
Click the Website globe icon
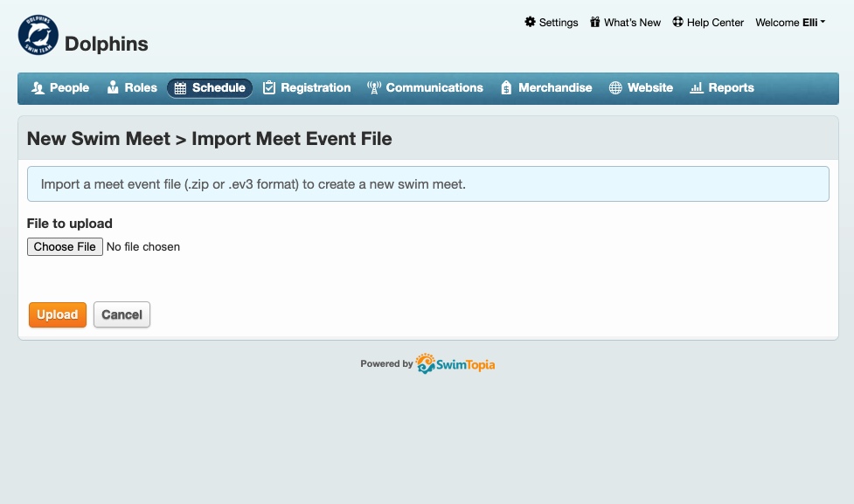[615, 87]
